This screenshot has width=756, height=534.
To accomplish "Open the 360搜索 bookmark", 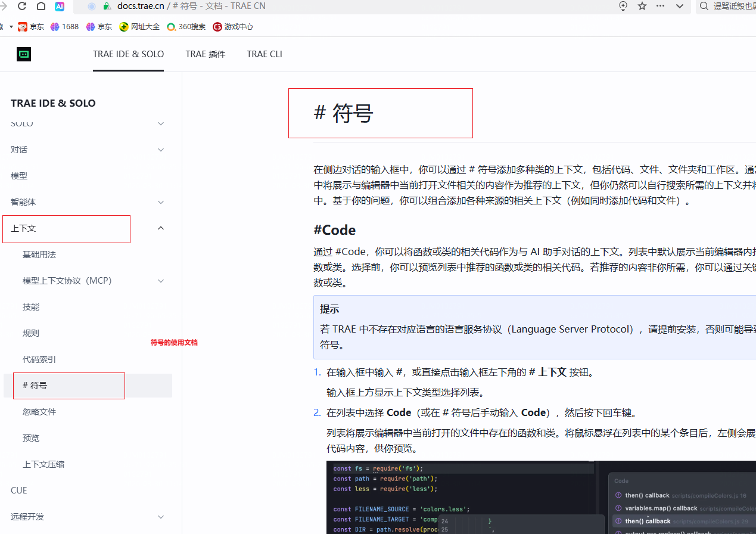I will point(186,27).
